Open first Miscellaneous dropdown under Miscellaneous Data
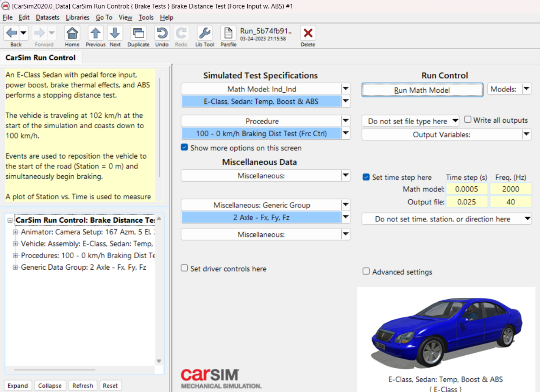This screenshot has height=392, width=540. (x=346, y=176)
